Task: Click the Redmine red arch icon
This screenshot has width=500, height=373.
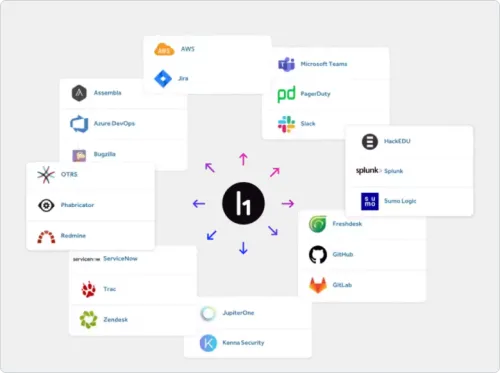Action: point(46,236)
